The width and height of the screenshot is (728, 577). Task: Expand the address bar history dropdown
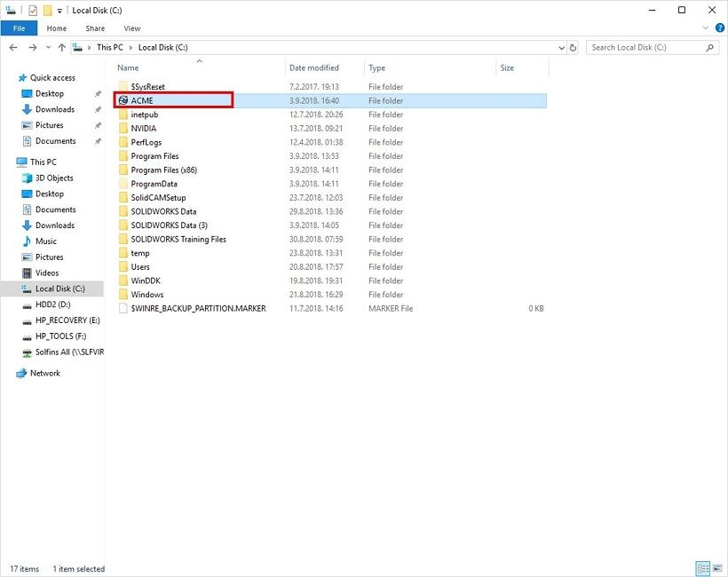559,48
